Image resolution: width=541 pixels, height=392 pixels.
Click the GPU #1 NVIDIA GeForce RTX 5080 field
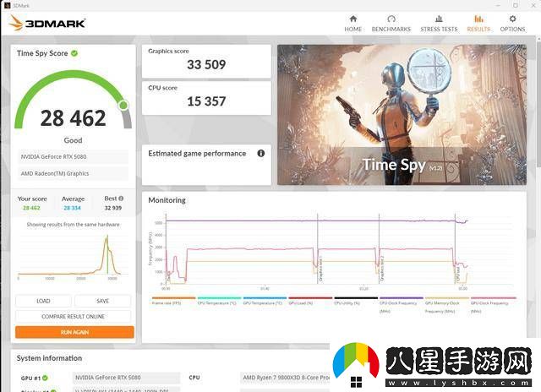(x=126, y=378)
